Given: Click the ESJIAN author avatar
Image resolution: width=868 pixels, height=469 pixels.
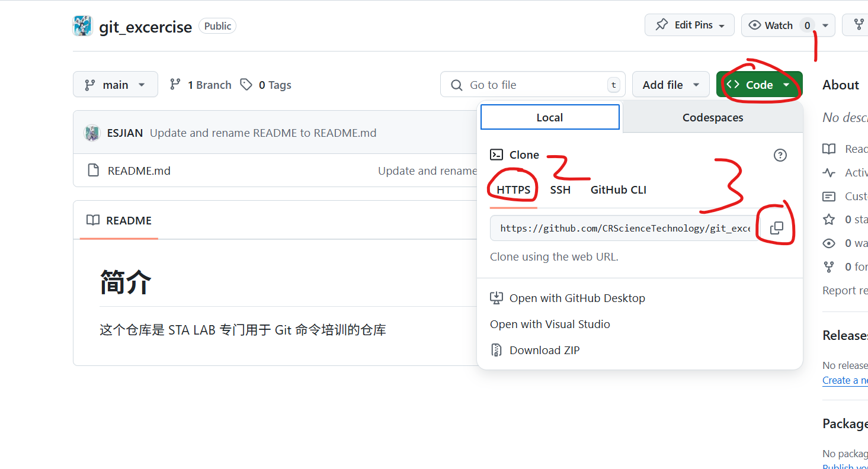Looking at the screenshot, I should tap(92, 133).
